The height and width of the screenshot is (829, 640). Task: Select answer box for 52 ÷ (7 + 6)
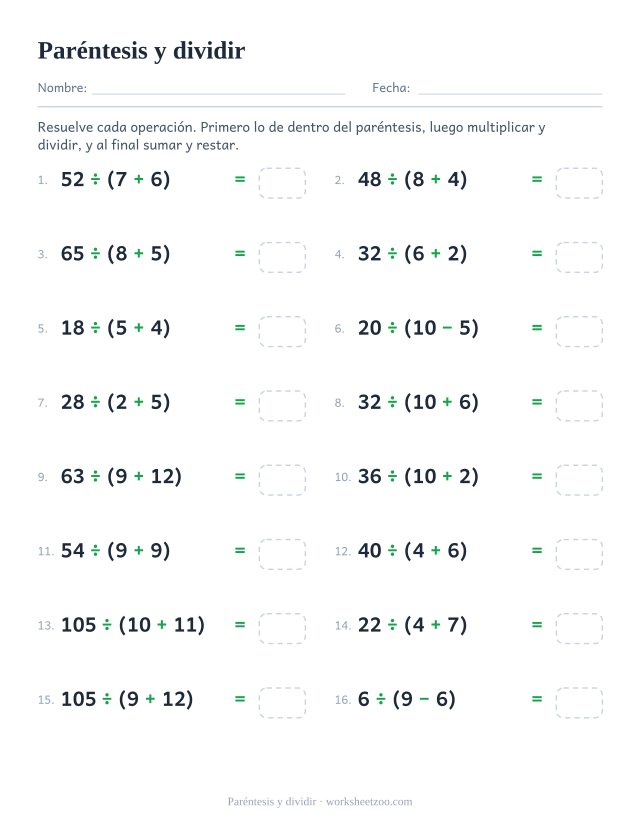(282, 183)
